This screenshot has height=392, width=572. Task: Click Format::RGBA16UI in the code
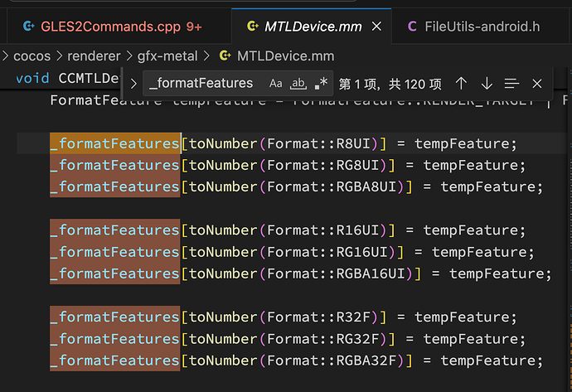(336, 273)
